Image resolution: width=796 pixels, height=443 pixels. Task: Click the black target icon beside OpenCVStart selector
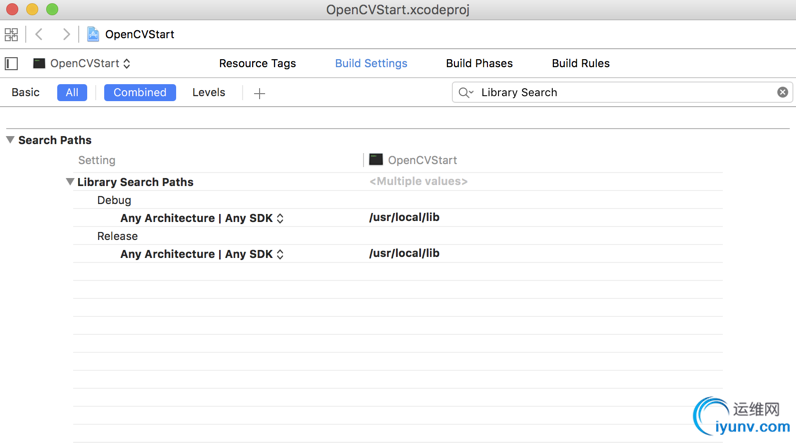coord(39,63)
